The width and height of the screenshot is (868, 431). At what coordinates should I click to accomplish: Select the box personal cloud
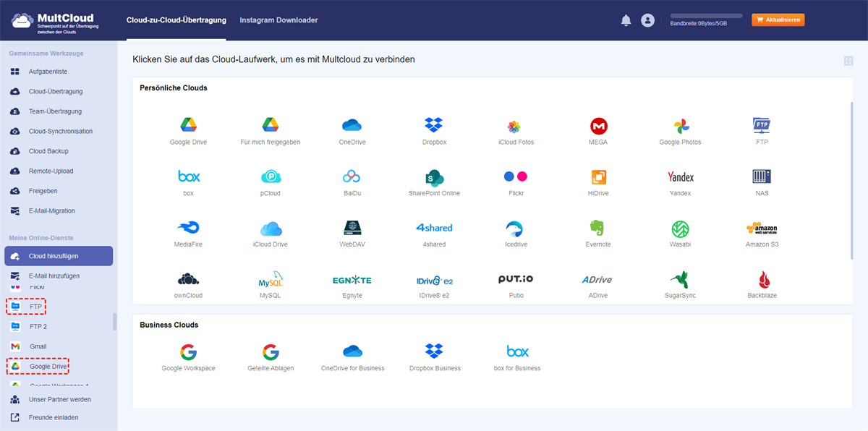click(x=188, y=182)
